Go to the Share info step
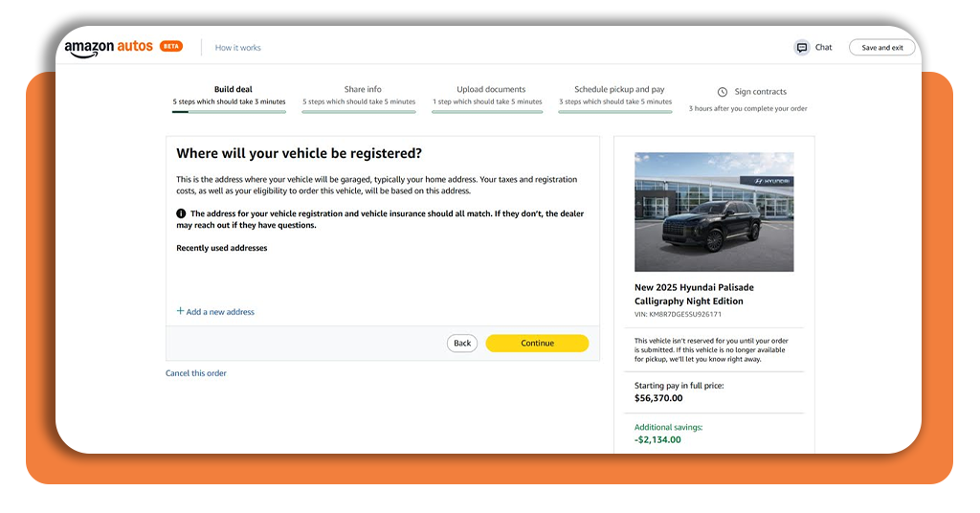This screenshot has width=980, height=513. coord(363,90)
